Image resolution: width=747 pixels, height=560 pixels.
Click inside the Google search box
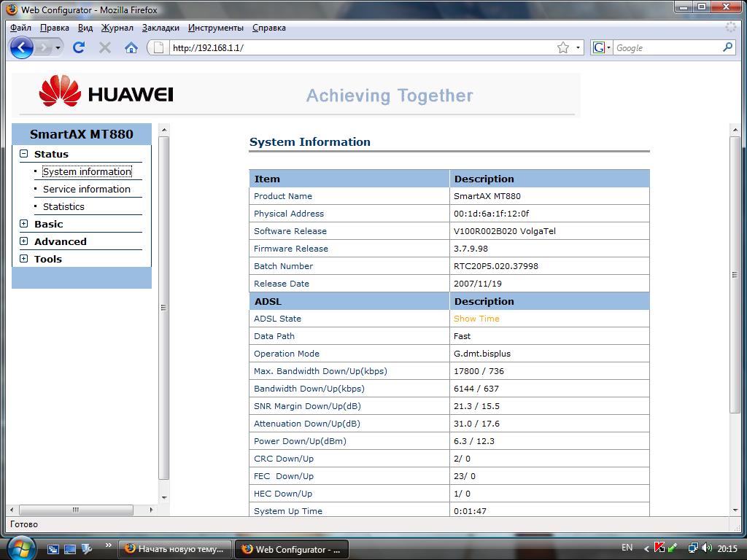667,47
